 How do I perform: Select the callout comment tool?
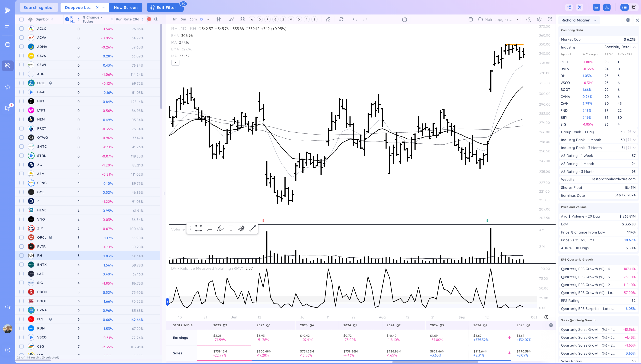pos(209,228)
